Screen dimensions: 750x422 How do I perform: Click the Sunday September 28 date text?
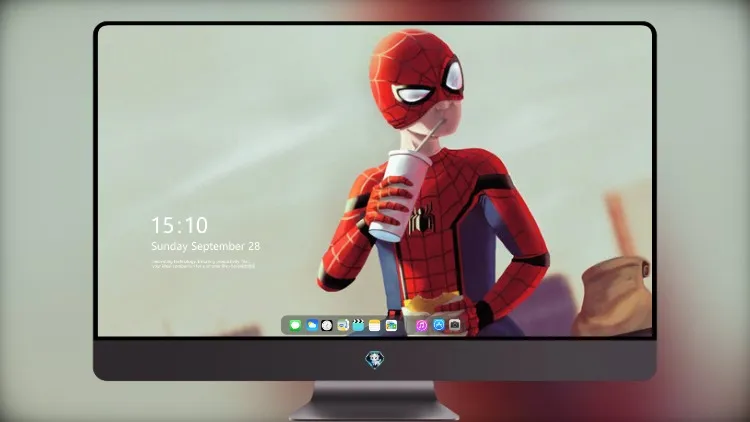[x=206, y=246]
